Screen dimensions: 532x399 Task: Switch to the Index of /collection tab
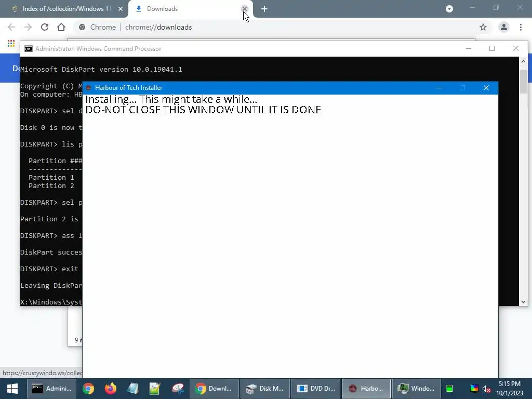click(63, 9)
